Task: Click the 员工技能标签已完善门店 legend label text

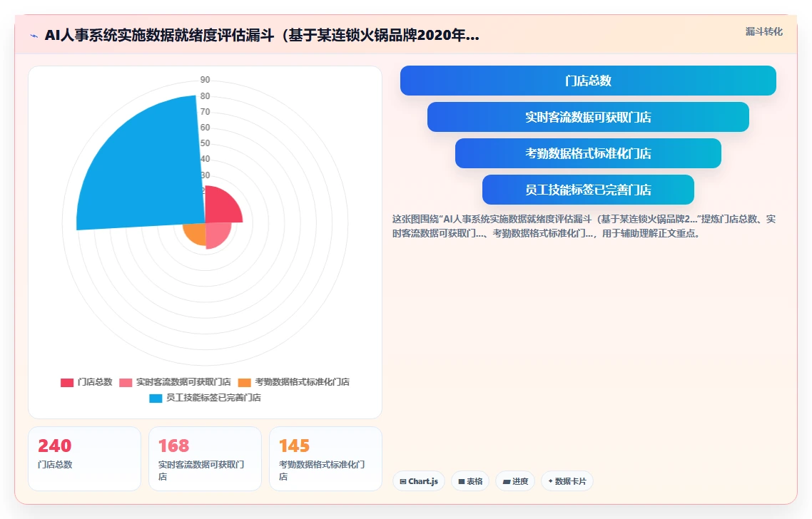Action: [x=213, y=397]
